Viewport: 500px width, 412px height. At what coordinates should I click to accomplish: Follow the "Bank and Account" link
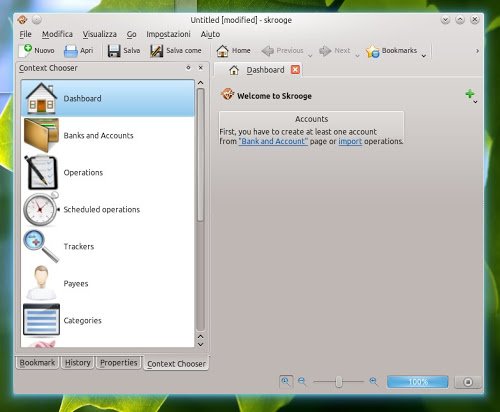pyautogui.click(x=273, y=141)
